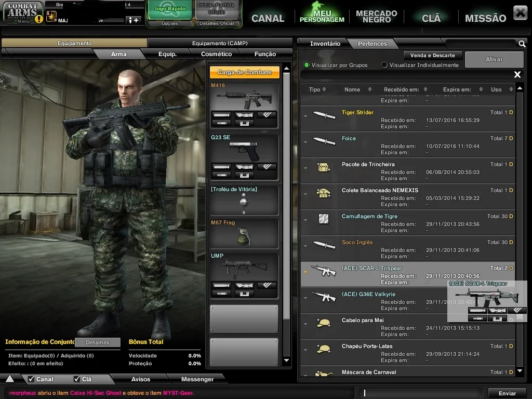Screen dimensions: 532x399
Task: Click the M416 checkmark attachment icon
Action: tap(267, 115)
